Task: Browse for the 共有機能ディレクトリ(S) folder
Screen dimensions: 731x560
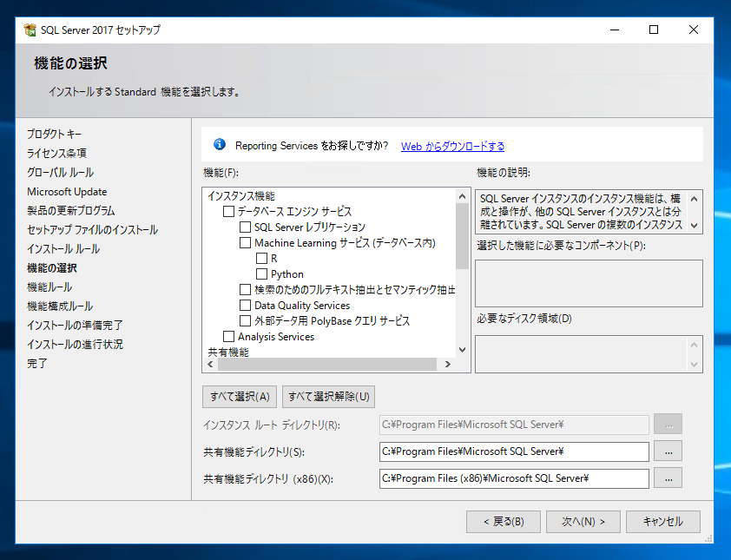Action: pos(668,451)
